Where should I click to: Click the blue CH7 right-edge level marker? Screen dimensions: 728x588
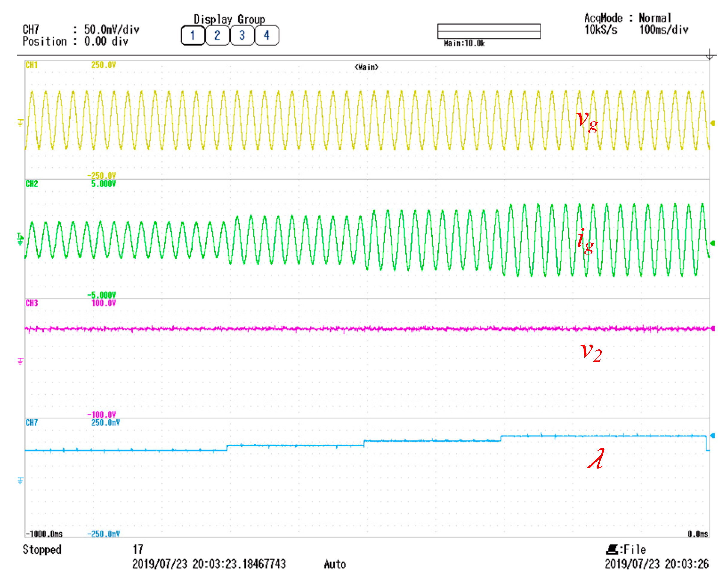pos(713,436)
